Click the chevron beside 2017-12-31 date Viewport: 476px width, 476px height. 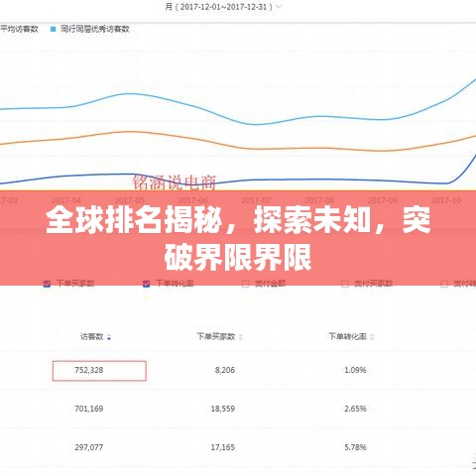279,7
